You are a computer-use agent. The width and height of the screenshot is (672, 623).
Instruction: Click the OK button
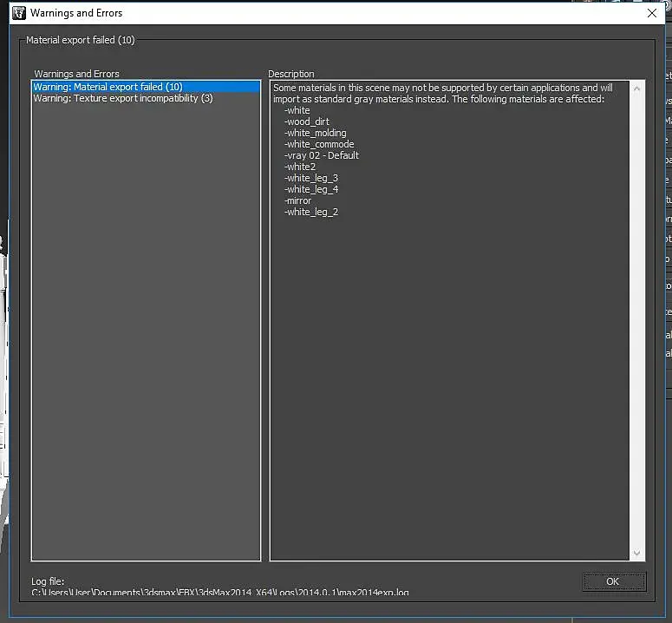coord(614,581)
